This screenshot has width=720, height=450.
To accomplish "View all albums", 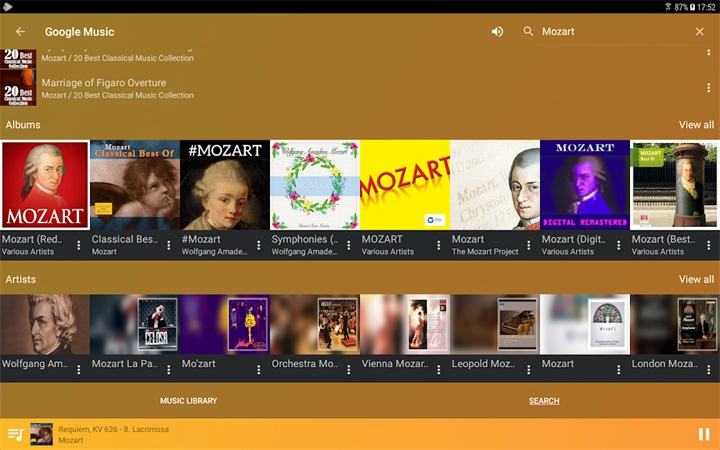I will click(696, 125).
